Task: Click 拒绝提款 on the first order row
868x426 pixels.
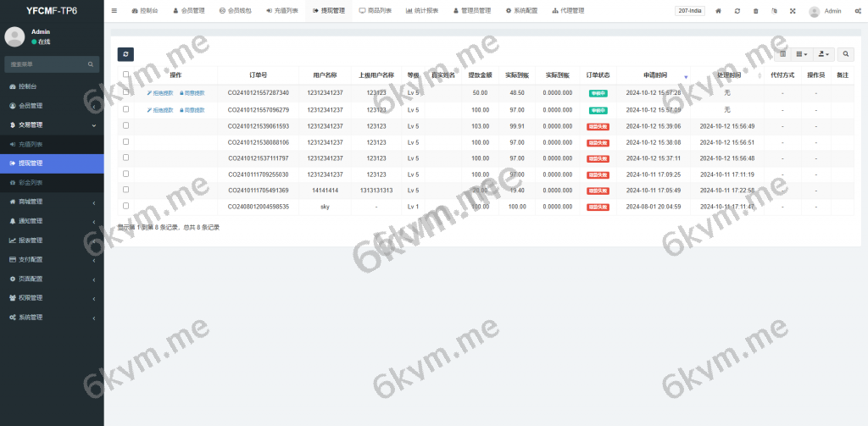Action: [159, 93]
